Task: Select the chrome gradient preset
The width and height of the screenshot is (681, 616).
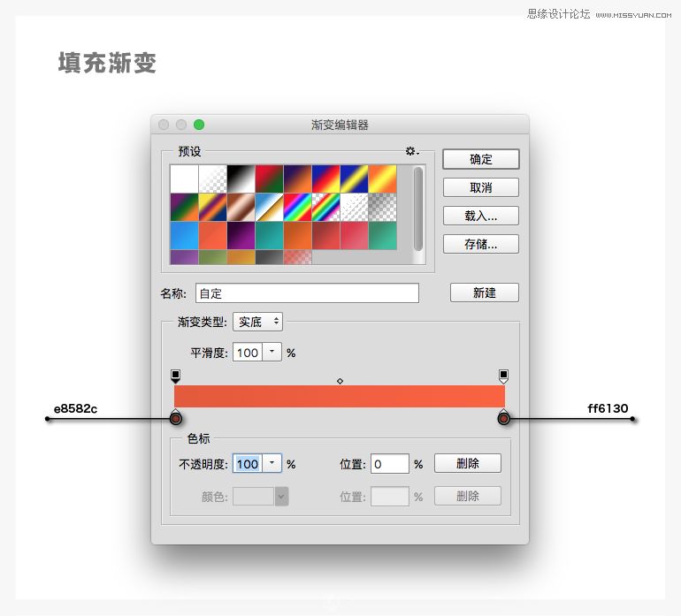Action: click(x=269, y=207)
